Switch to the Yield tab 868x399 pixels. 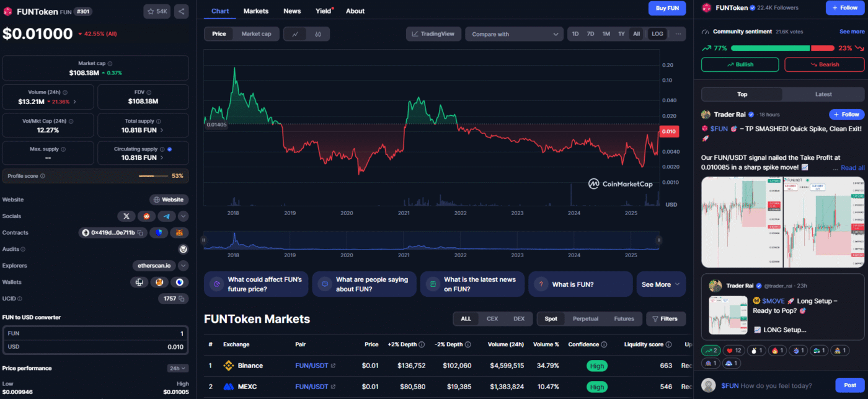click(323, 11)
